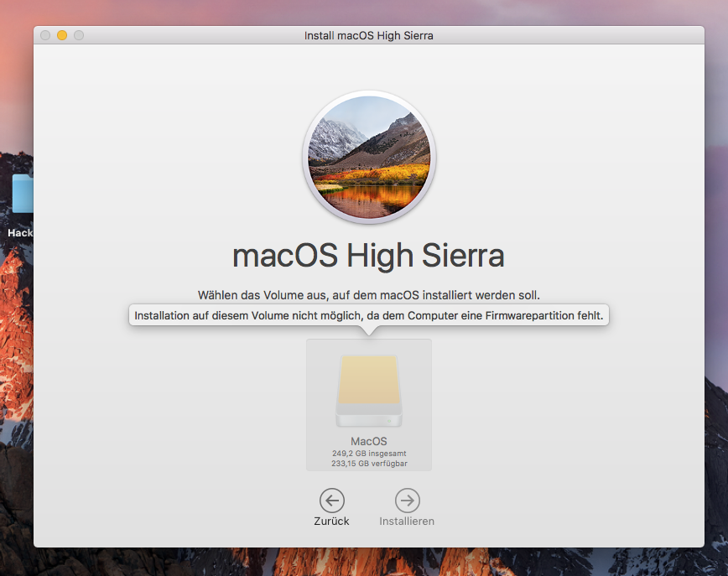Open the Hack folder on the desktop
Screen dimensions: 728x576
coord(23,194)
